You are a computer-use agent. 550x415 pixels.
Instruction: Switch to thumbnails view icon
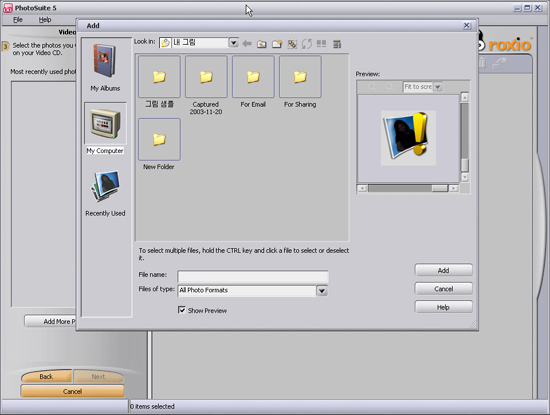tap(321, 43)
